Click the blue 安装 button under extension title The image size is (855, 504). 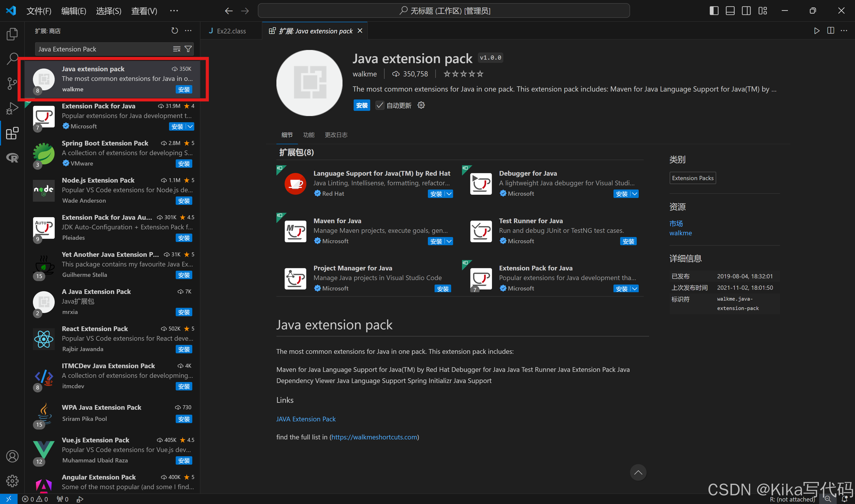362,106
